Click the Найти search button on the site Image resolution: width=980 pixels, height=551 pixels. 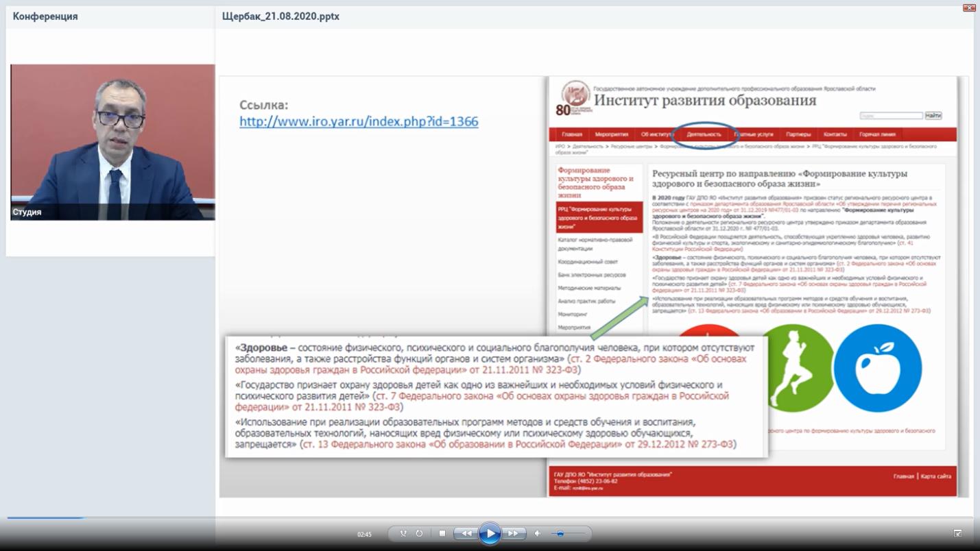click(933, 116)
